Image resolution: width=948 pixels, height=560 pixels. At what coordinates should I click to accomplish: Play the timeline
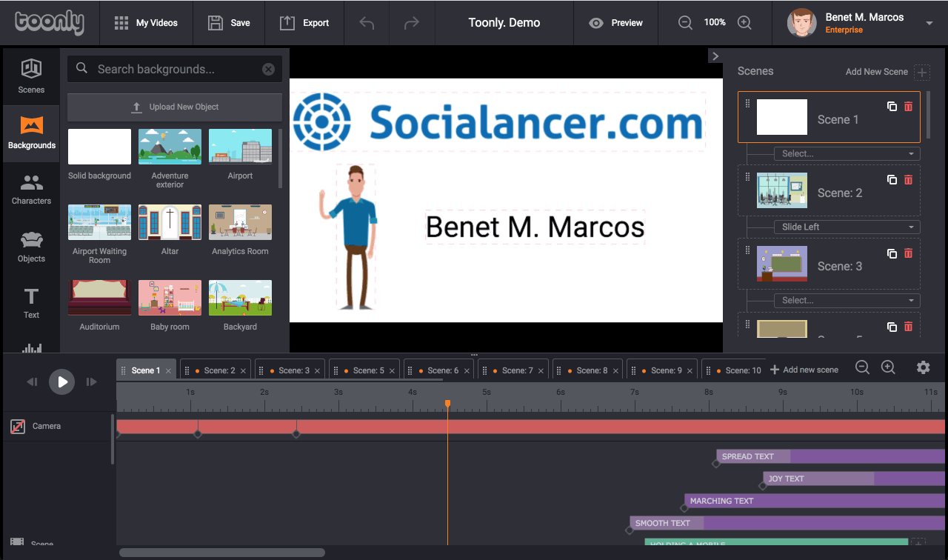62,381
